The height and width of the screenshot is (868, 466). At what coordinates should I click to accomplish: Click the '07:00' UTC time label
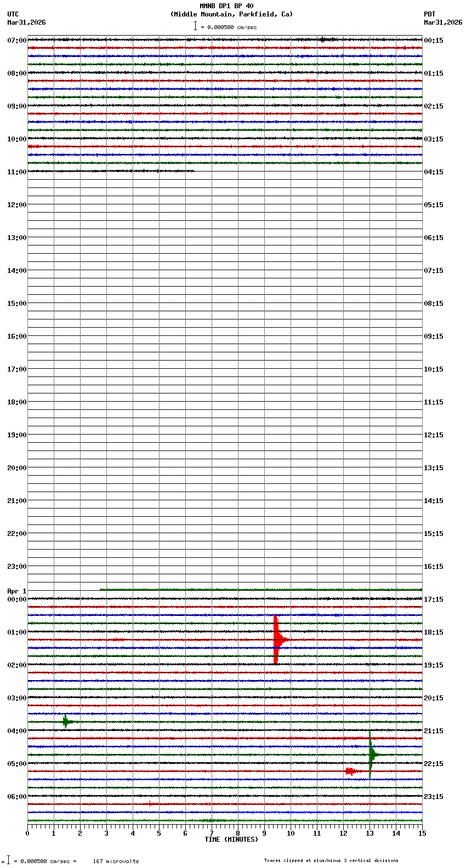coord(17,41)
